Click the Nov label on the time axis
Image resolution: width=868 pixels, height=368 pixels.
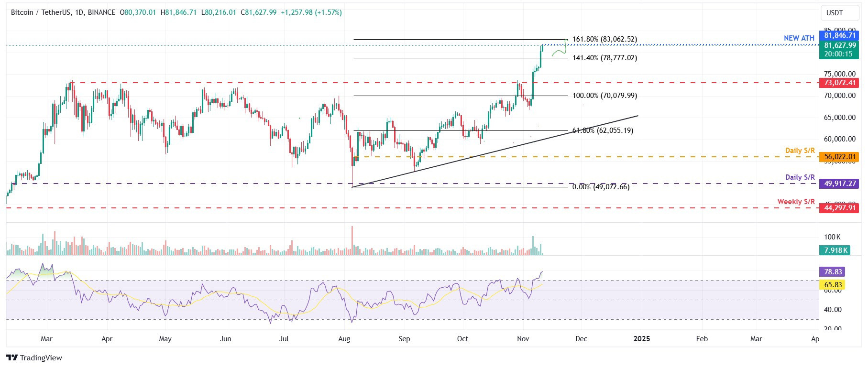pos(523,339)
